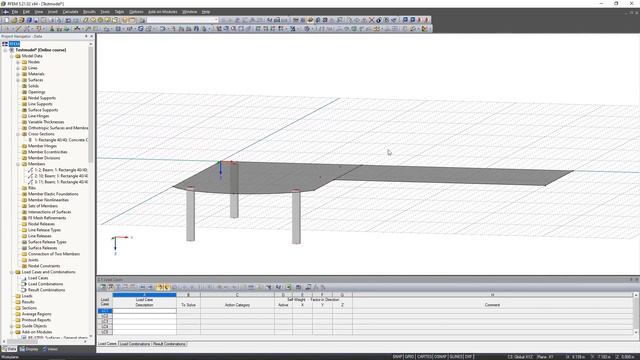This screenshot has height=360, width=640.
Task: Click the yellow undo arrow in table toolbar
Action: click(160, 287)
